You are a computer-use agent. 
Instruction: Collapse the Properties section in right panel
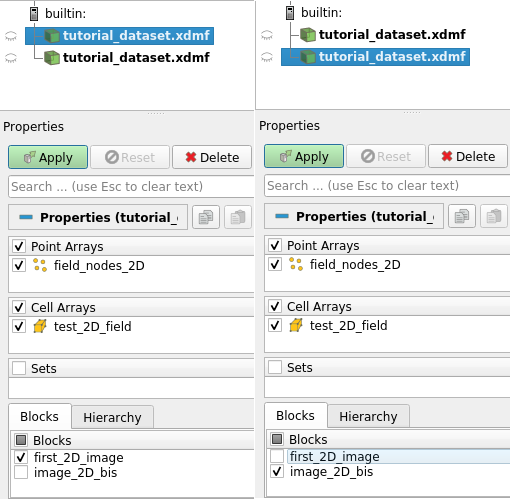(x=282, y=216)
